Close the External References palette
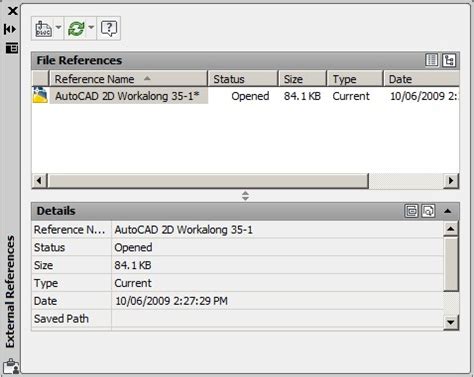This screenshot has width=474, height=377. coord(12,11)
